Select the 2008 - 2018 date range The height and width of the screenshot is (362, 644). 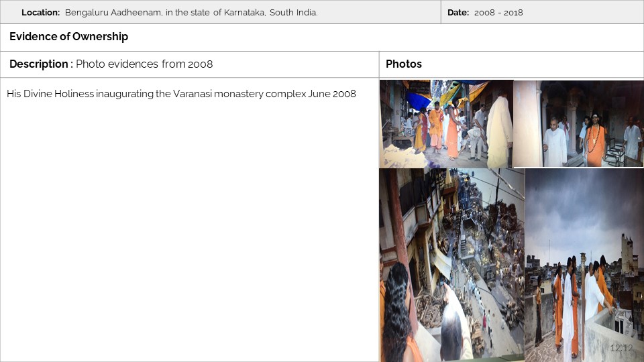498,13
